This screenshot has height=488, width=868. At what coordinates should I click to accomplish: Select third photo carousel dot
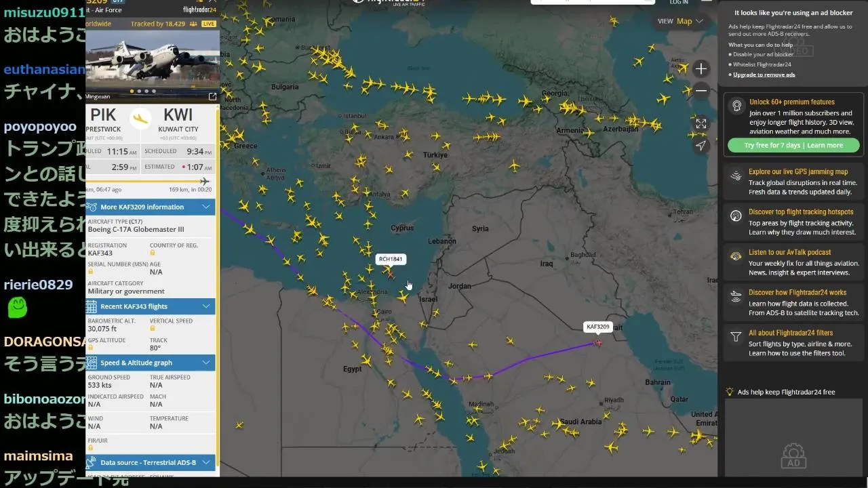click(146, 91)
